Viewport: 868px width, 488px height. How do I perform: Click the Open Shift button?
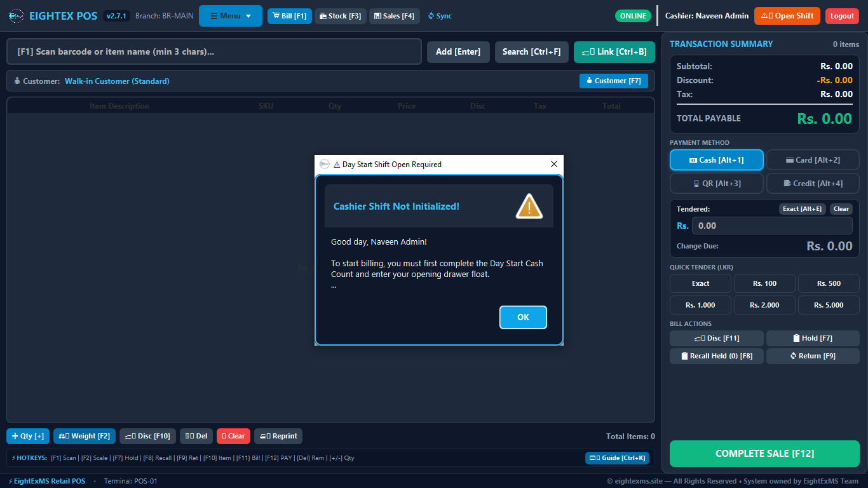pos(787,16)
